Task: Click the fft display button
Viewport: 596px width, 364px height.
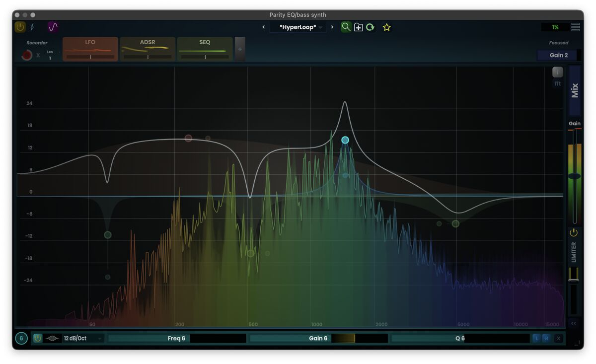Action: (558, 83)
